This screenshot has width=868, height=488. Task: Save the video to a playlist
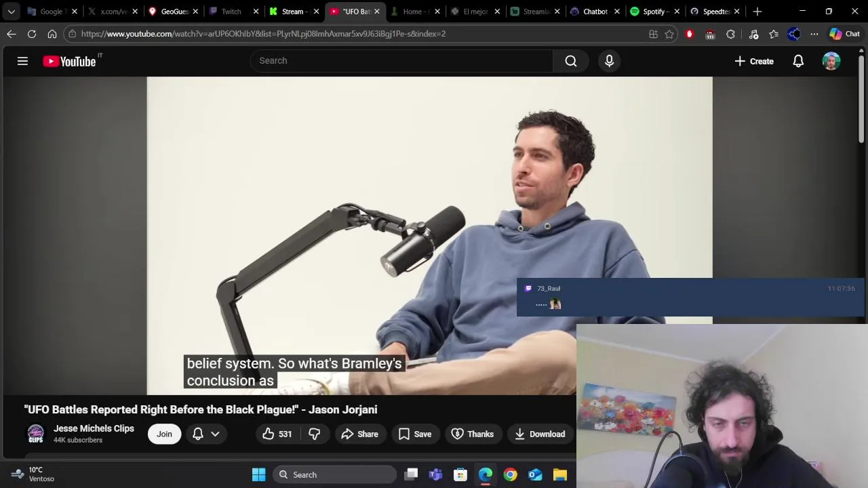(415, 434)
